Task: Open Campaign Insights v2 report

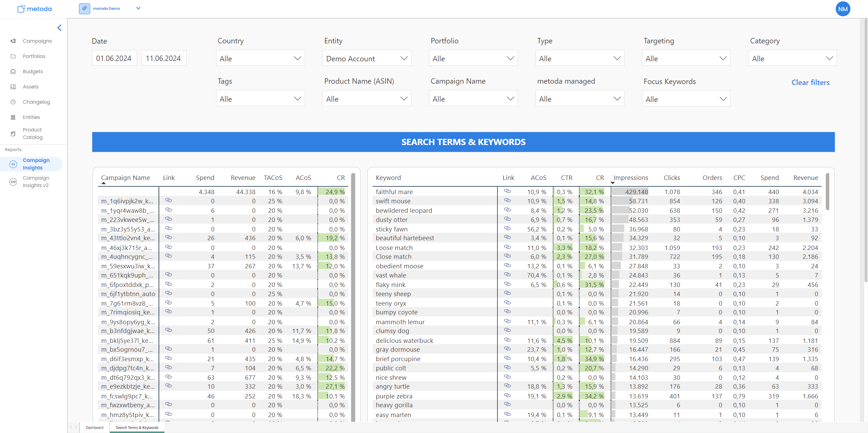Action: (36, 182)
